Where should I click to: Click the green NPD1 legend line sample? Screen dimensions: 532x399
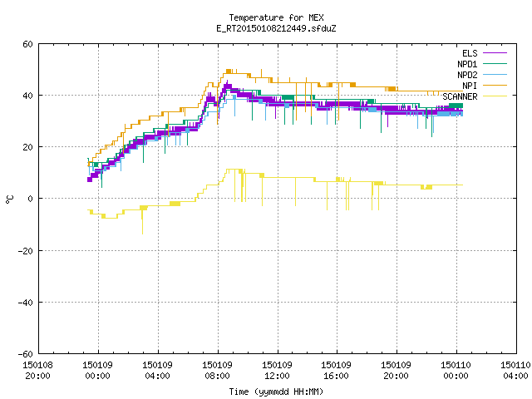pos(495,64)
